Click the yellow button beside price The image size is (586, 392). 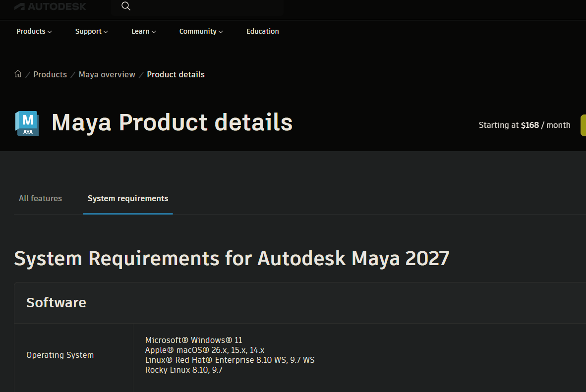(x=583, y=125)
